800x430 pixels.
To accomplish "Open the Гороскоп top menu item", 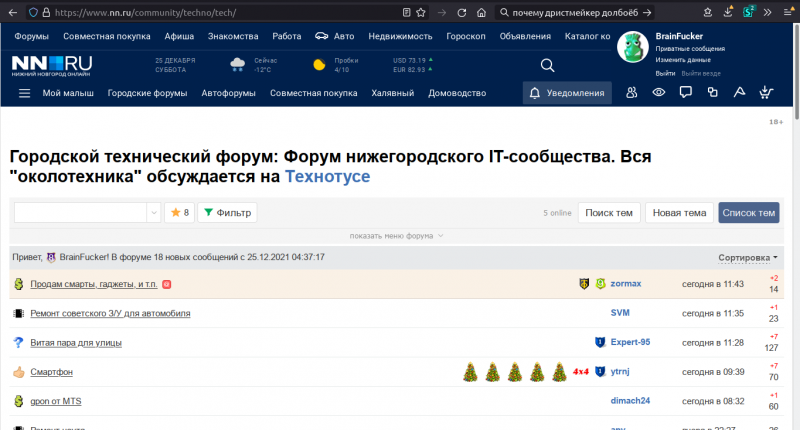I will tap(466, 36).
